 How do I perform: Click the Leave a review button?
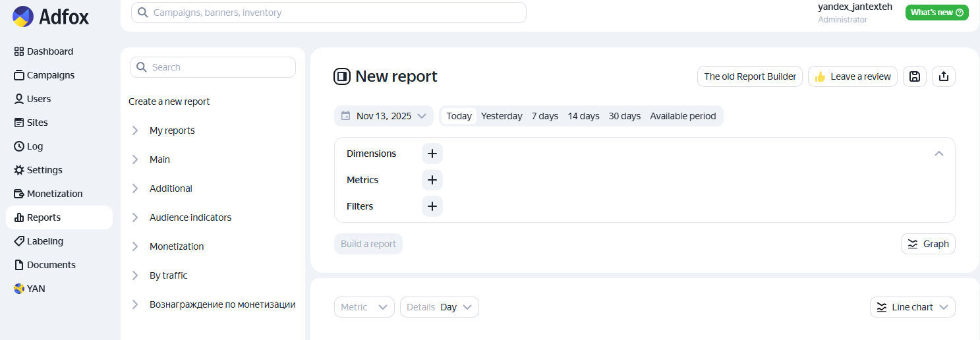click(852, 76)
